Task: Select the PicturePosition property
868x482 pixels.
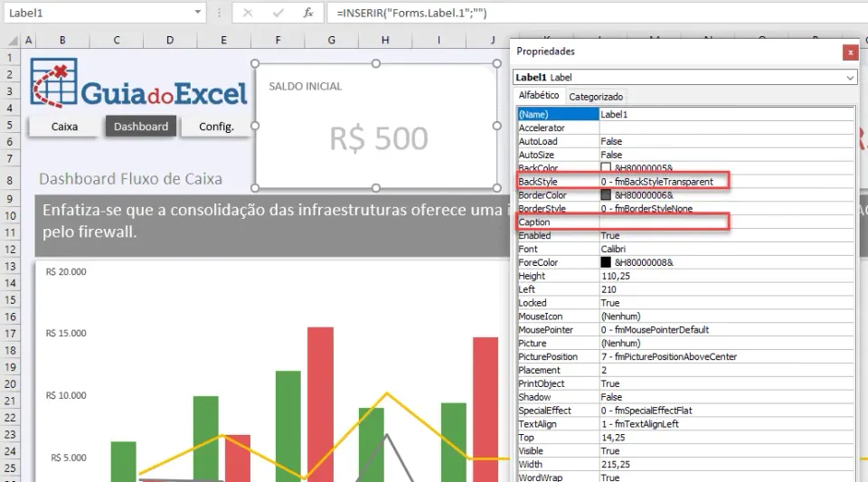Action: (x=685, y=356)
